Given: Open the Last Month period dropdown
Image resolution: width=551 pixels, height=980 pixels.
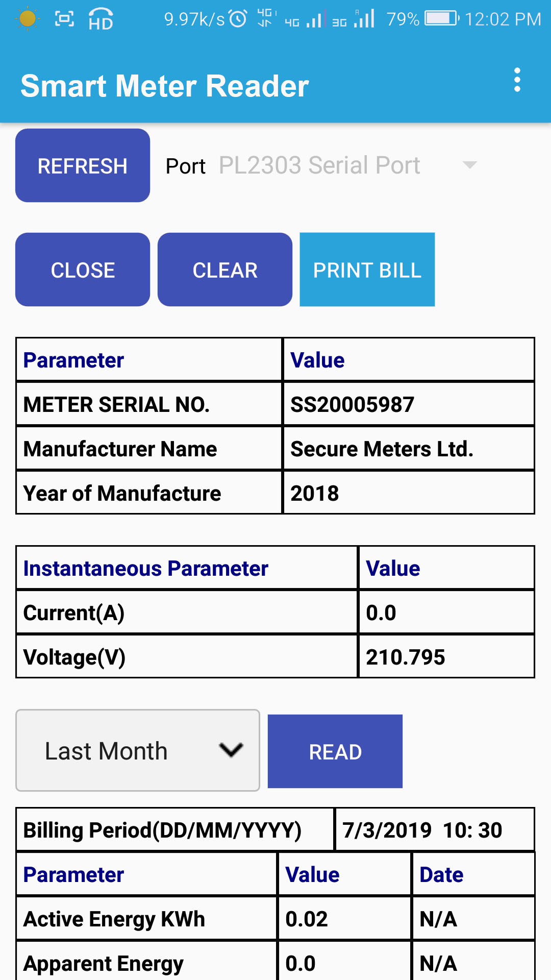Looking at the screenshot, I should (137, 750).
